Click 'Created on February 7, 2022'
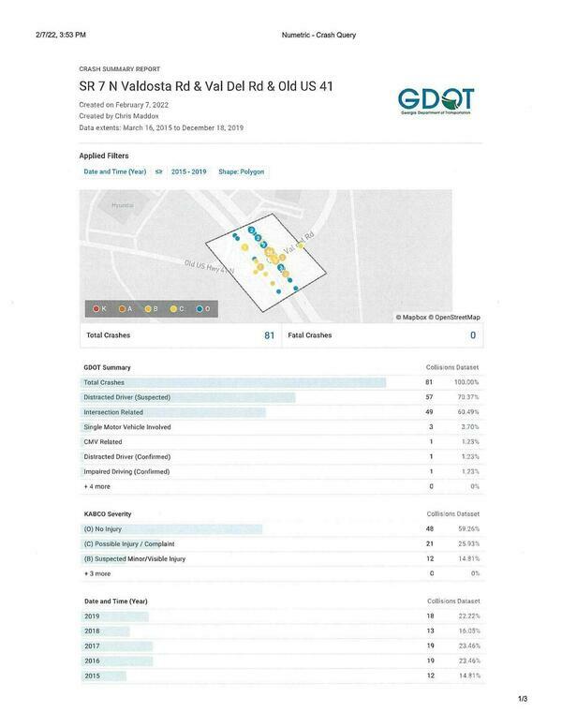This screenshot has width=562, height=728. [124, 105]
